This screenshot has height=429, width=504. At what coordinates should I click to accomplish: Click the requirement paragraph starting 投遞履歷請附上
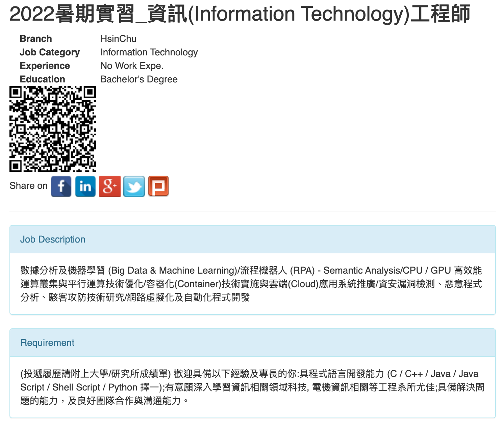[x=253, y=387]
